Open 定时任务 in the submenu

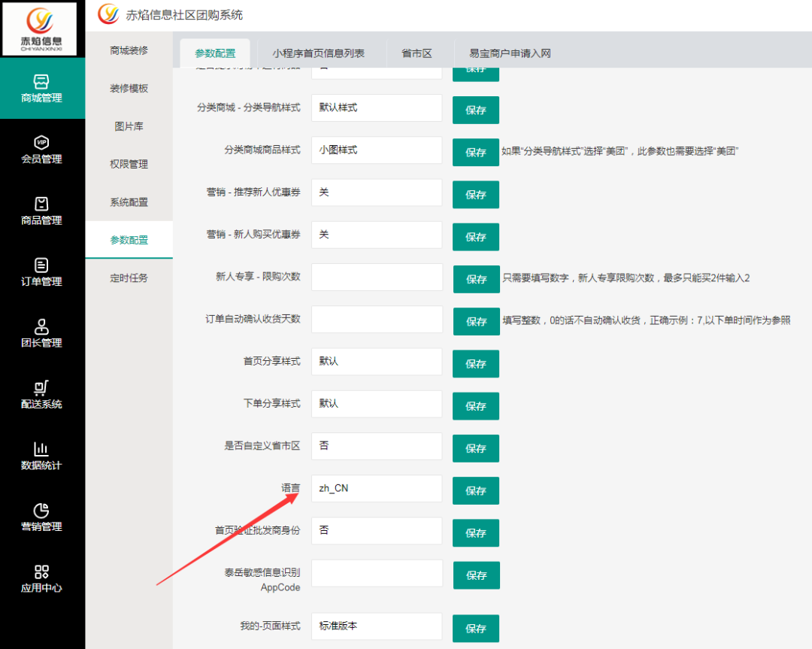(x=129, y=278)
